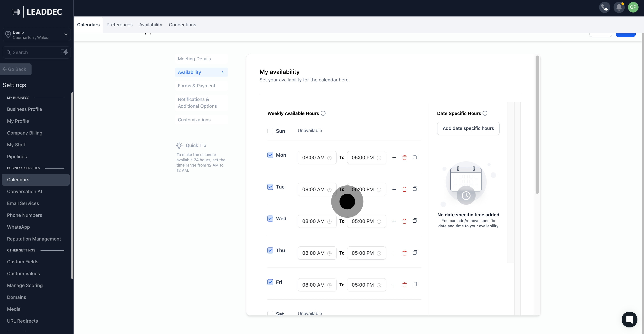Open the chat widget bubble

[629, 319]
